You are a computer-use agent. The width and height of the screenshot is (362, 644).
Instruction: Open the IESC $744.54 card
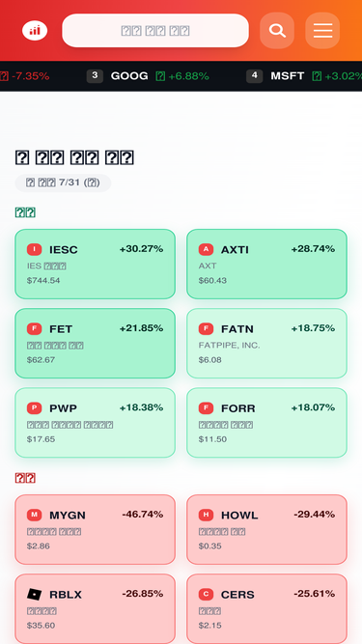(x=96, y=265)
